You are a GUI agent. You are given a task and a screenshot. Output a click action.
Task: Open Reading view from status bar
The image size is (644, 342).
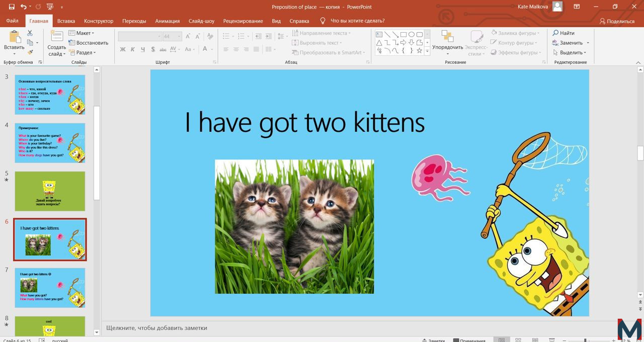535,340
